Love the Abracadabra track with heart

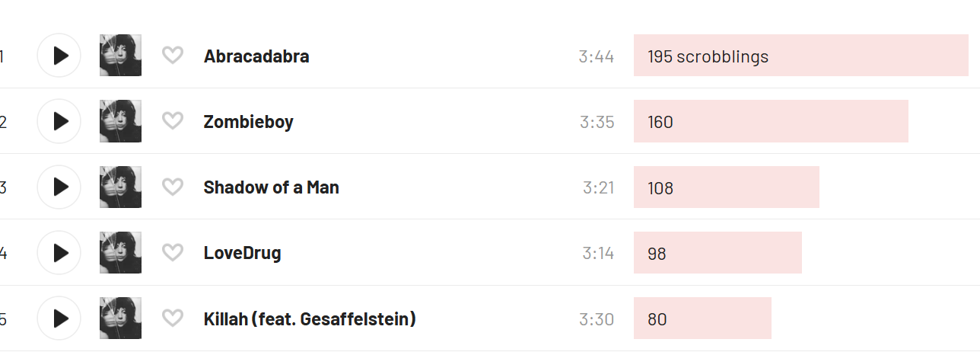pos(173,56)
